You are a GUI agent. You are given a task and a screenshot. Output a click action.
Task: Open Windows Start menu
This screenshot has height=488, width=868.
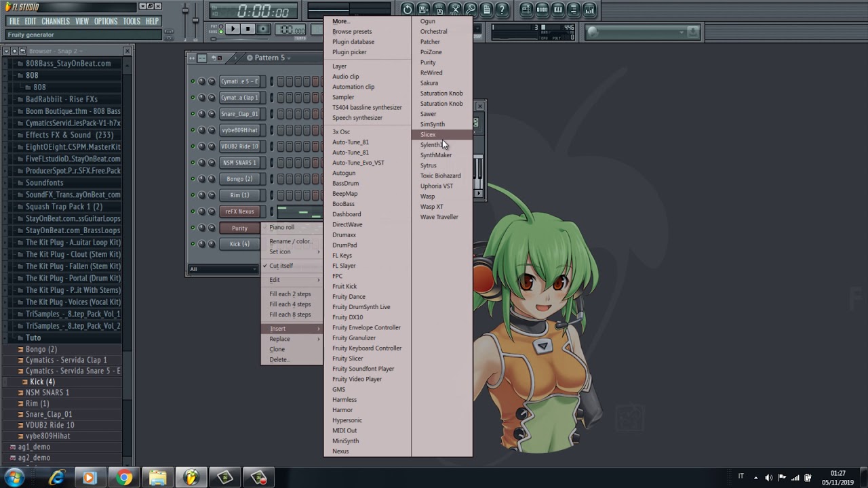[14, 478]
